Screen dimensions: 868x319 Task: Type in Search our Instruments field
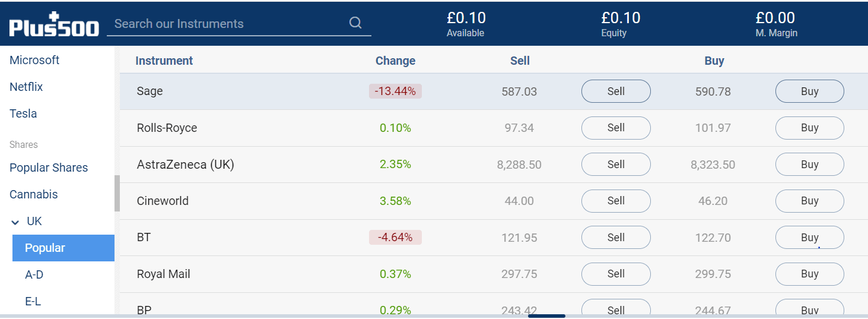pos(228,24)
